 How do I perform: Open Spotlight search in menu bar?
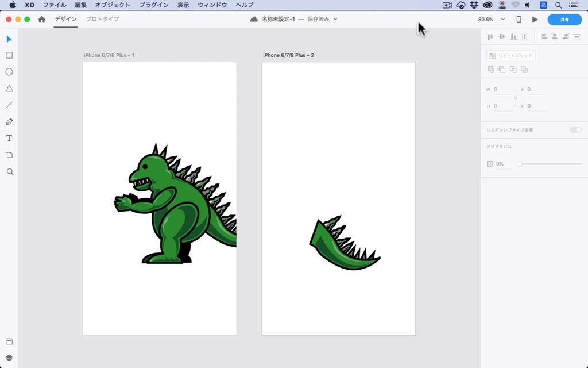click(558, 5)
